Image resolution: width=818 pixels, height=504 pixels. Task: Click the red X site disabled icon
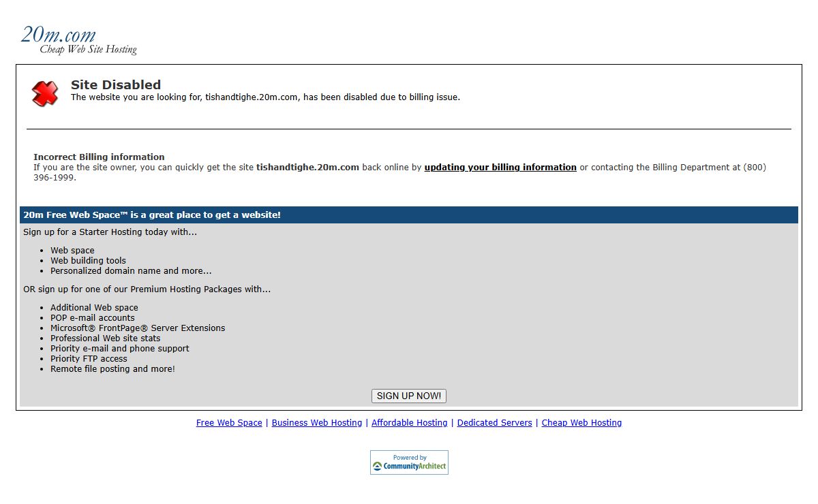(45, 93)
